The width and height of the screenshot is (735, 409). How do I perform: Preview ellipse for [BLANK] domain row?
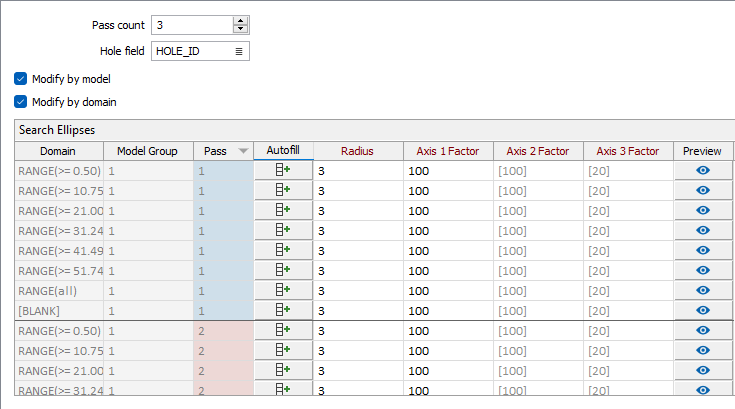click(x=703, y=310)
